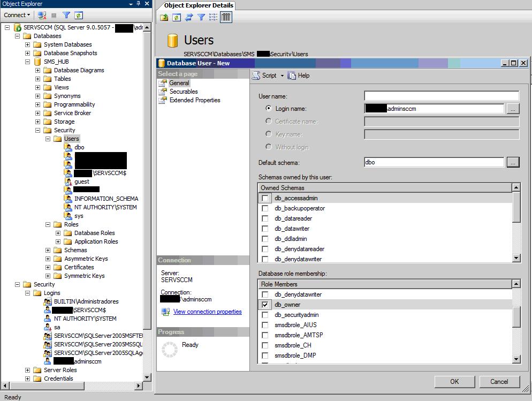Click the connection properties icon

165,312
